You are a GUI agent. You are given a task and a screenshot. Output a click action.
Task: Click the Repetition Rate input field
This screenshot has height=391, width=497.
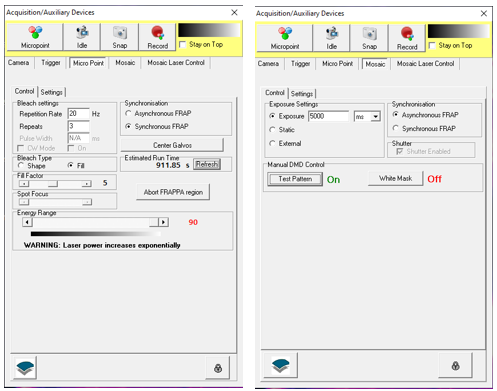coord(79,114)
